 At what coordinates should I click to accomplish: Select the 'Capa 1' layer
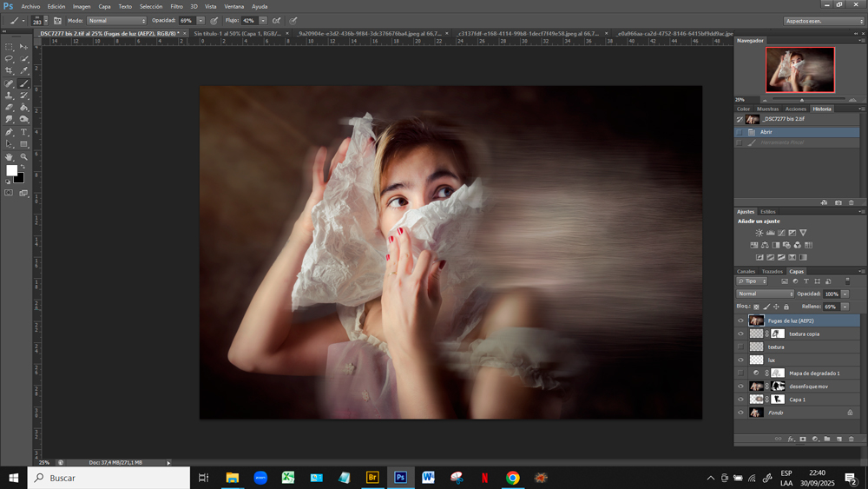(x=798, y=400)
